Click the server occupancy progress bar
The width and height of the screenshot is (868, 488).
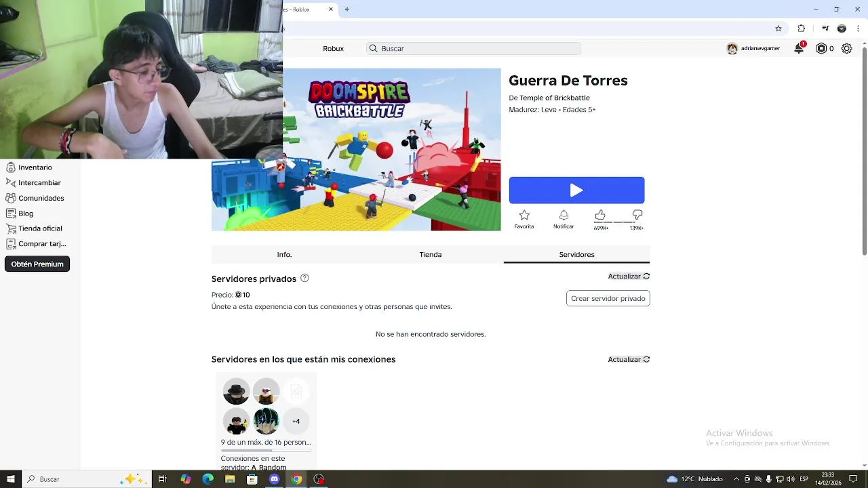(266, 450)
